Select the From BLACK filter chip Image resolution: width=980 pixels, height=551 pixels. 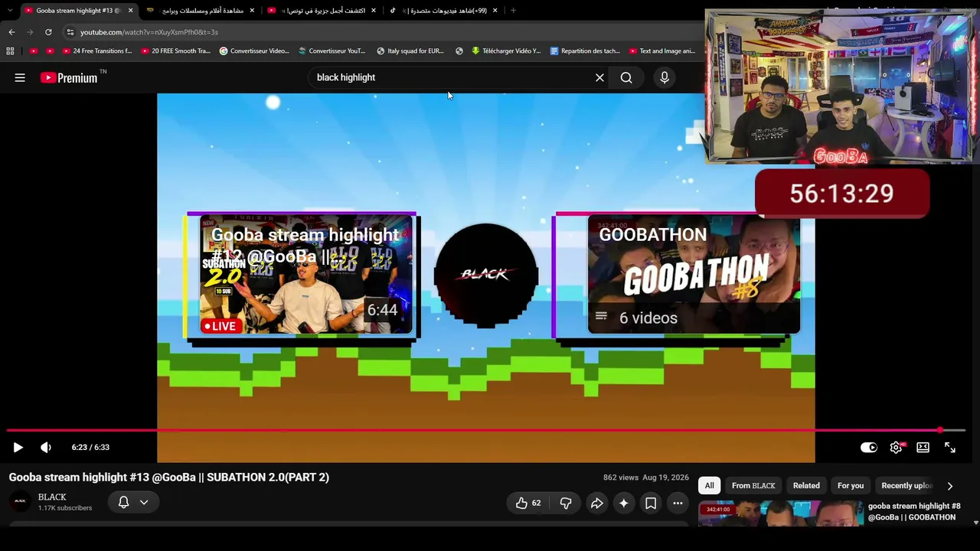click(753, 485)
